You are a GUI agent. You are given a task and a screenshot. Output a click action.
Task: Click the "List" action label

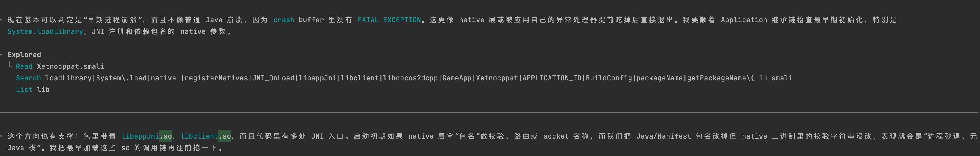24,90
